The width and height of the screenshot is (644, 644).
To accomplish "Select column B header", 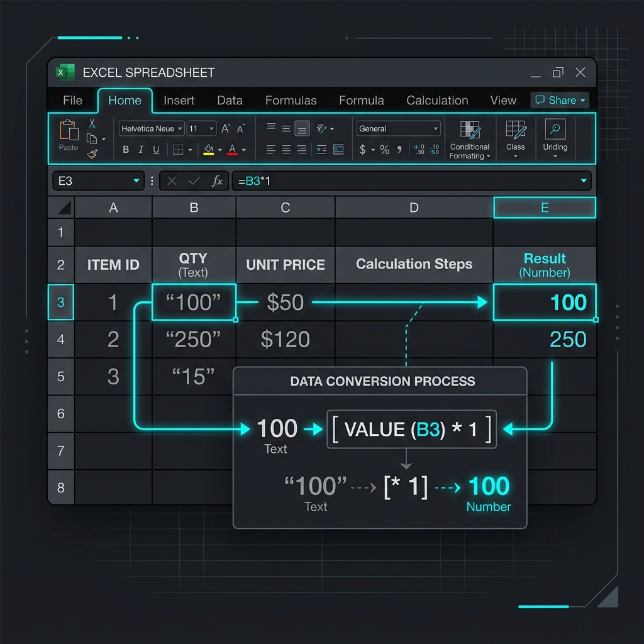I will pos(194,208).
